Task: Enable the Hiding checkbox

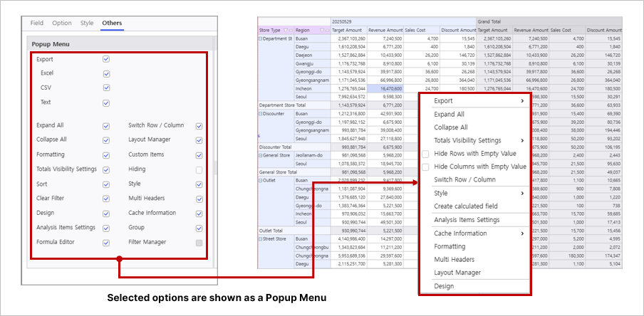Action: (199, 169)
